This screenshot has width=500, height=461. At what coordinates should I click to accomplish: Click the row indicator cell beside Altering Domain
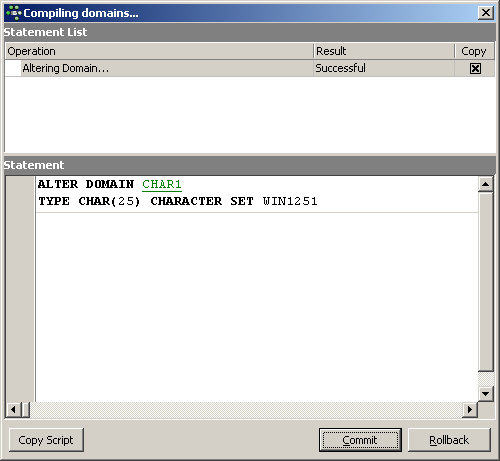click(x=13, y=68)
